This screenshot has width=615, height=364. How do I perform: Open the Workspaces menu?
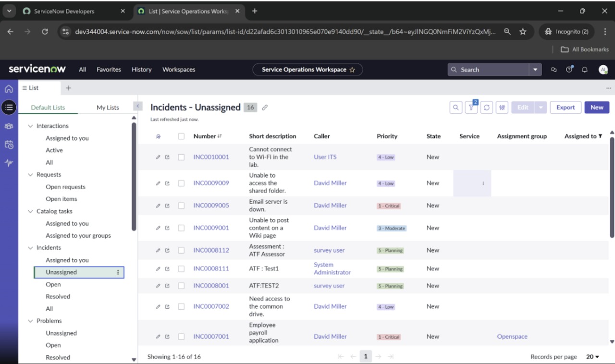pyautogui.click(x=179, y=70)
